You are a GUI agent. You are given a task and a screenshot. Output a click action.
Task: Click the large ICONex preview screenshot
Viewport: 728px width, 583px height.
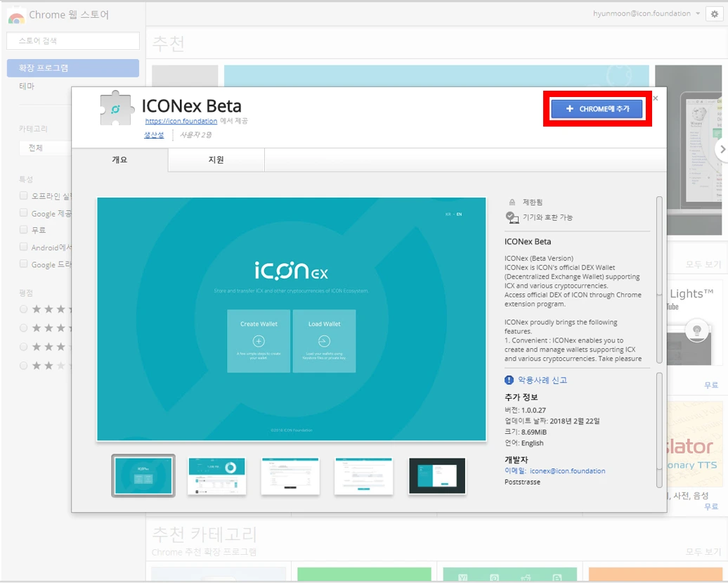pyautogui.click(x=292, y=319)
